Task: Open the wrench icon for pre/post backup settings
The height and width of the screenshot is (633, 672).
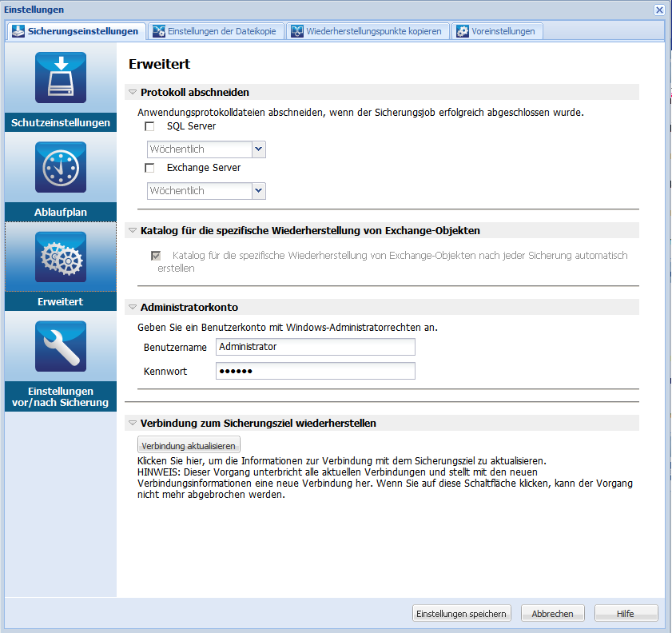Action: [x=61, y=346]
